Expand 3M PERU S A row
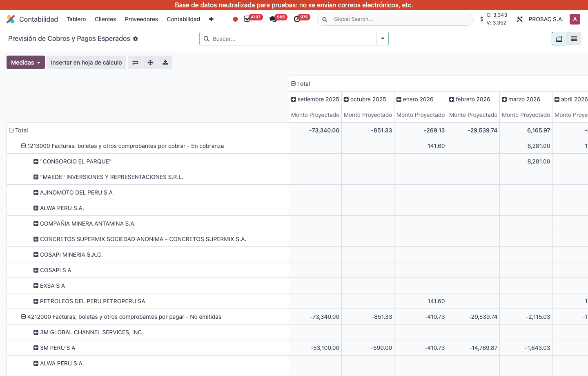This screenshot has height=376, width=588. tap(36, 348)
